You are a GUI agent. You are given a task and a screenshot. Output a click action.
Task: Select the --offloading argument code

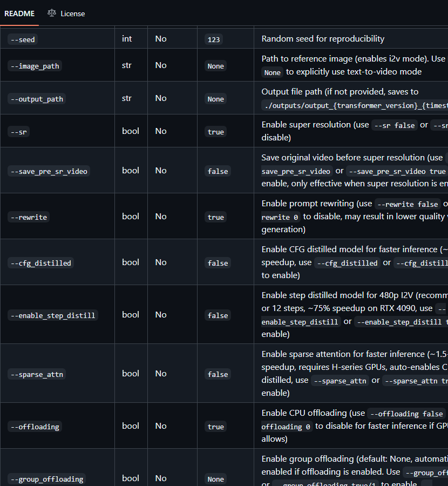tap(35, 427)
